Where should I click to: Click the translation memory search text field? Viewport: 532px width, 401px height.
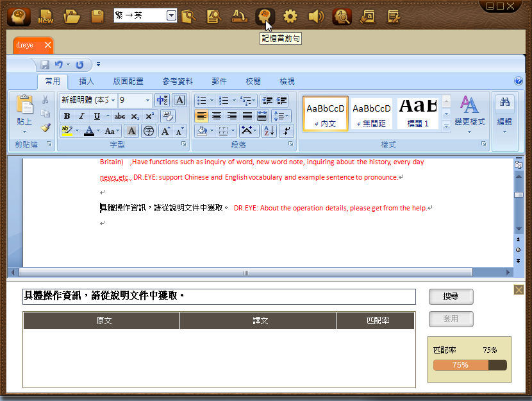(219, 296)
